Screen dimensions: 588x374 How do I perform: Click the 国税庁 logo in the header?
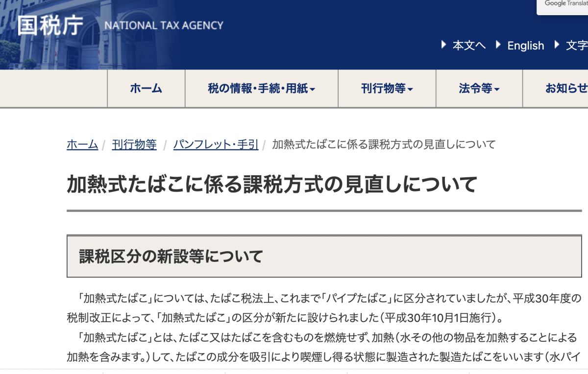pyautogui.click(x=50, y=25)
